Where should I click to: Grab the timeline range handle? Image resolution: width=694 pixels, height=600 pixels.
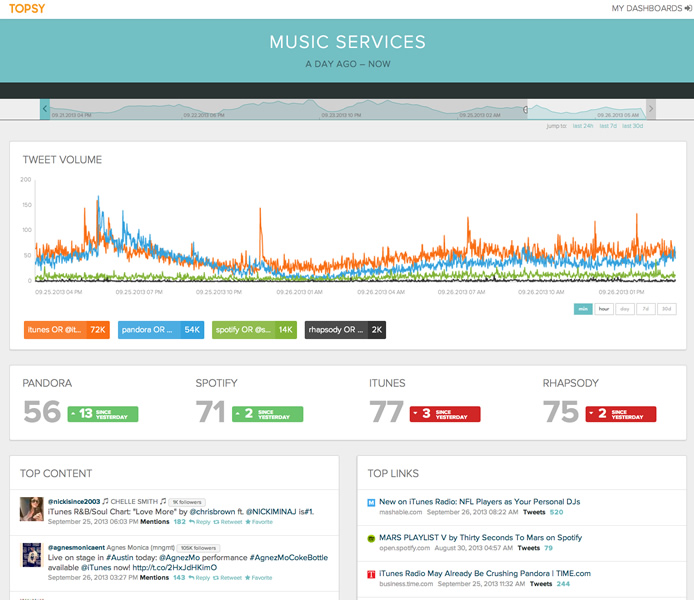click(525, 109)
